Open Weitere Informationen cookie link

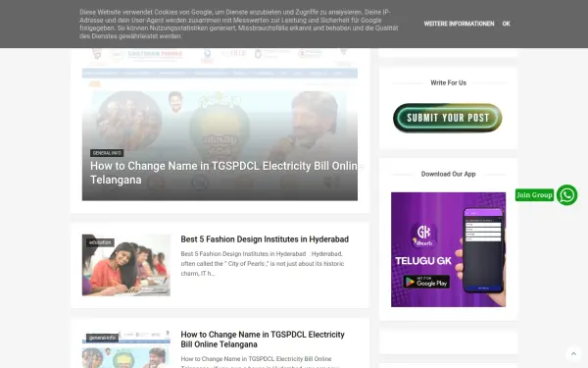459,24
